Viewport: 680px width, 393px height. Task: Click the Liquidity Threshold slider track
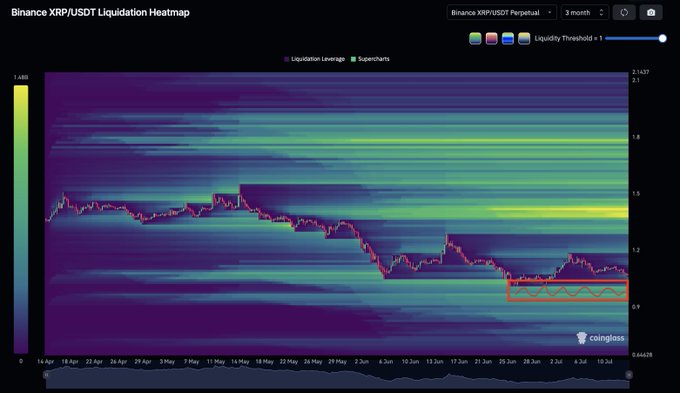point(634,38)
